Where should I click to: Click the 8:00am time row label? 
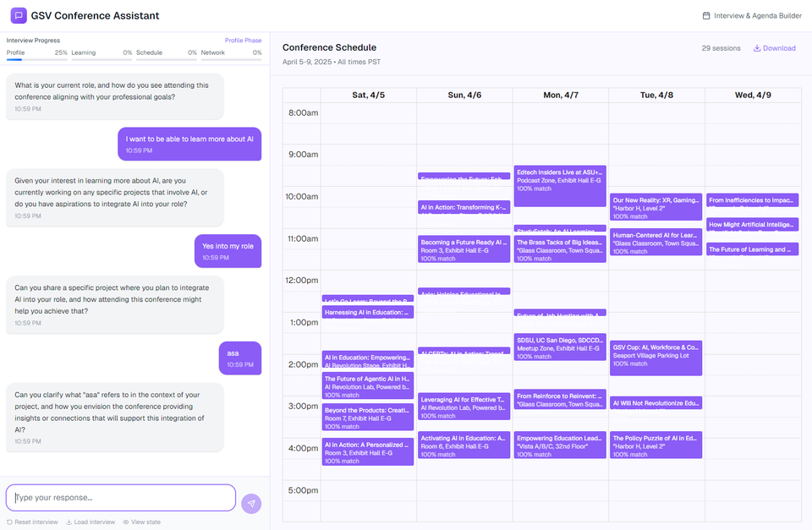point(304,112)
